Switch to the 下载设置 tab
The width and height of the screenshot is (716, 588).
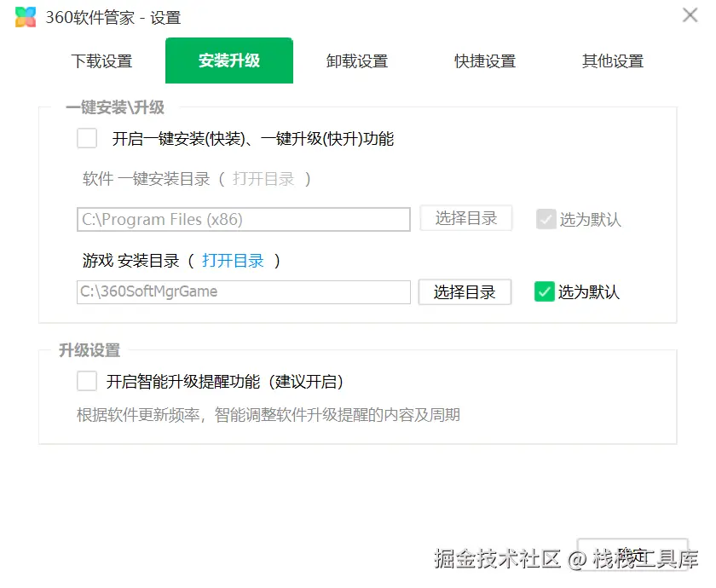click(x=101, y=61)
